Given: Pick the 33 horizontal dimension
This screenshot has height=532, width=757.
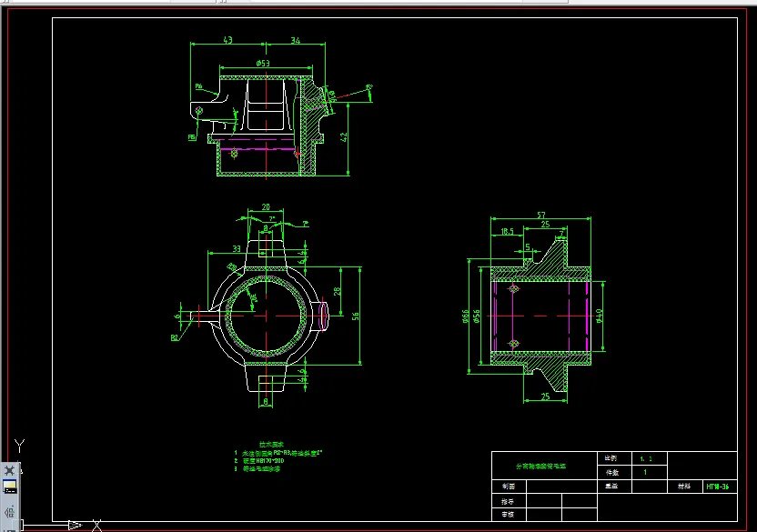Looking at the screenshot, I should [237, 248].
